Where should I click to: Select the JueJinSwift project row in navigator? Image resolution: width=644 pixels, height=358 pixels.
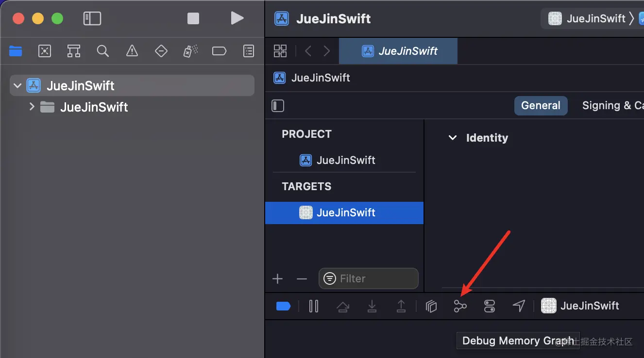[132, 86]
